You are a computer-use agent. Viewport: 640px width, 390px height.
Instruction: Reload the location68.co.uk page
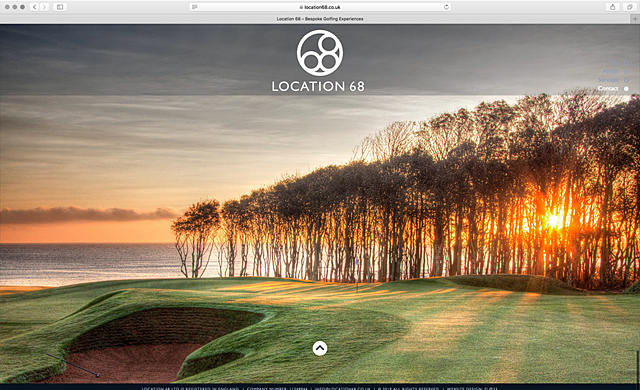click(446, 7)
